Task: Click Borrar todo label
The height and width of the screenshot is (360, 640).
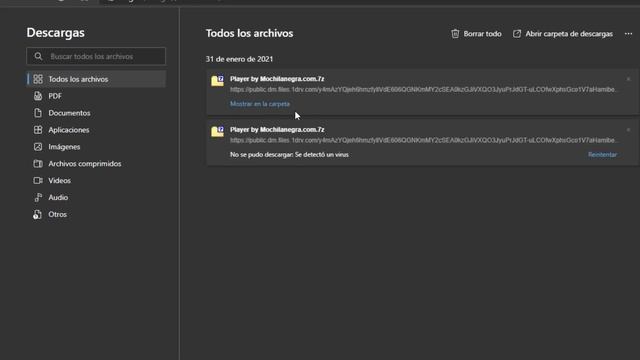Action: [482, 34]
